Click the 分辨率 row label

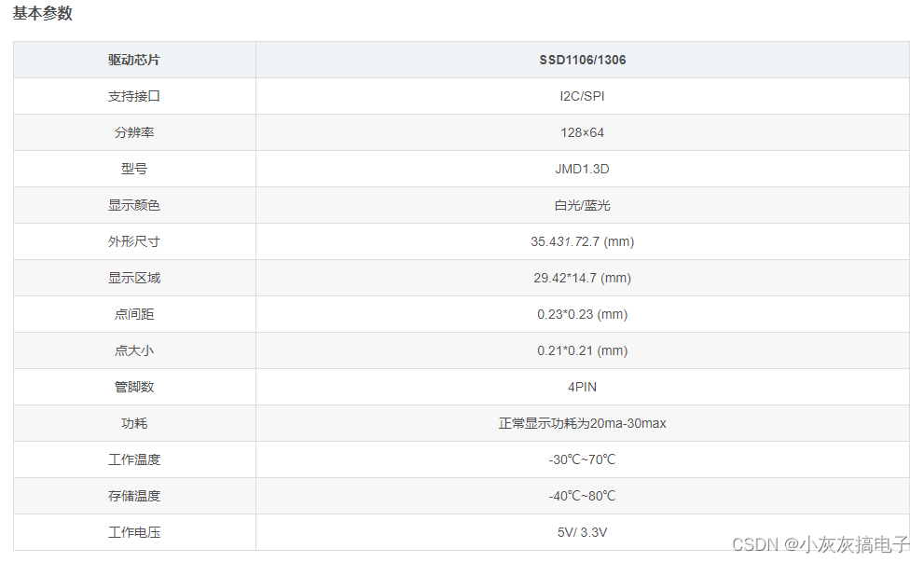coord(133,131)
